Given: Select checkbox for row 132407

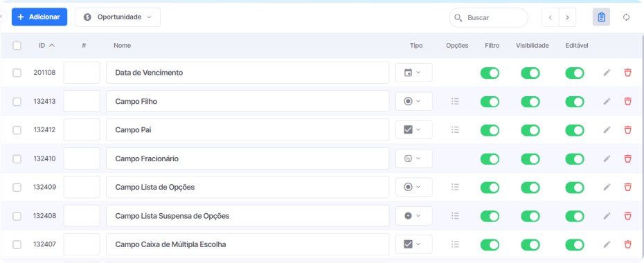Looking at the screenshot, I should (17, 244).
